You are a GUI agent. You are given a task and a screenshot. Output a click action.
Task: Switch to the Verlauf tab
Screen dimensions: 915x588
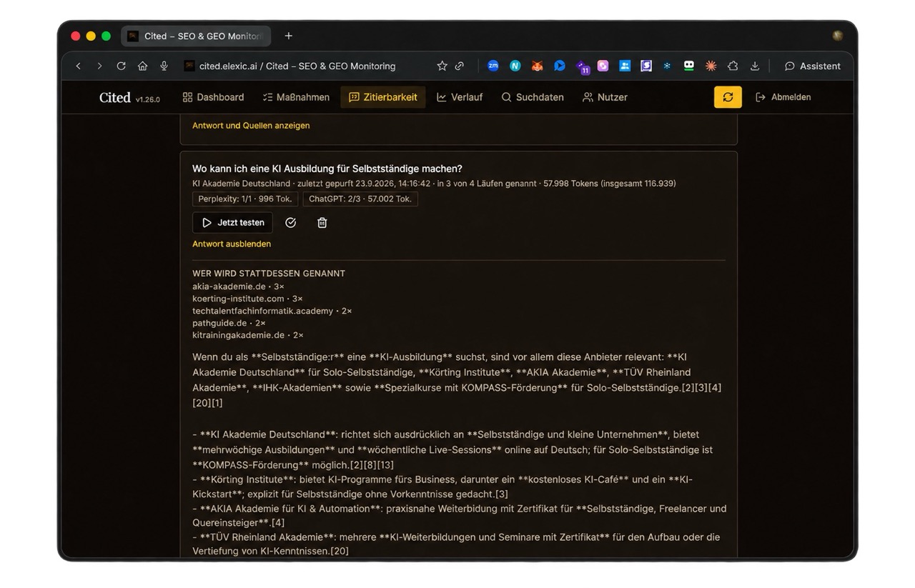460,97
